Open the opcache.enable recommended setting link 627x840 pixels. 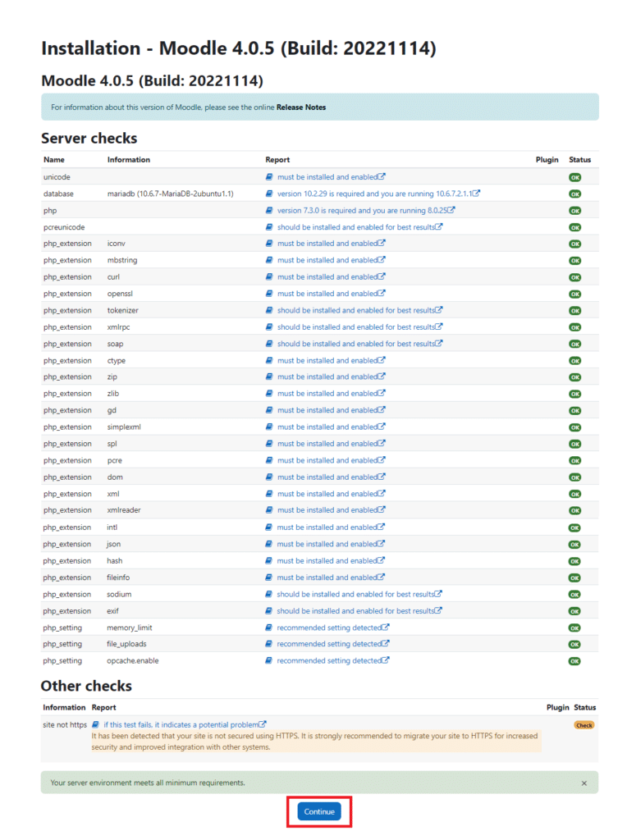click(x=329, y=660)
